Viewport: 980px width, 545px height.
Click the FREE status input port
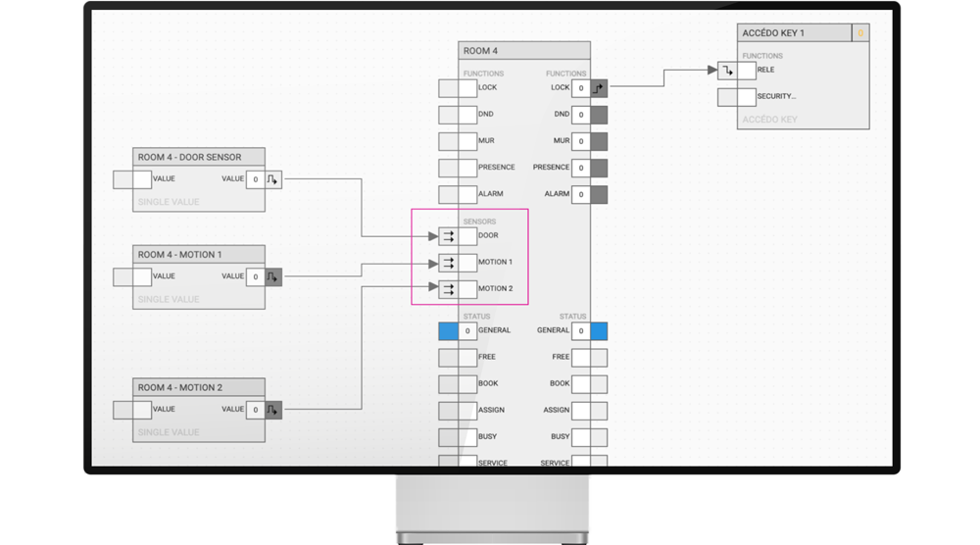[448, 358]
